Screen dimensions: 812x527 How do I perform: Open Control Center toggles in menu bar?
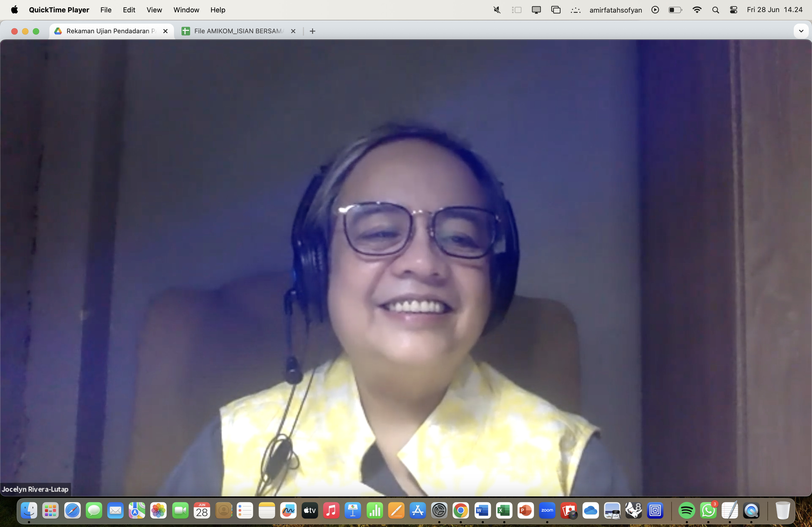click(x=733, y=10)
